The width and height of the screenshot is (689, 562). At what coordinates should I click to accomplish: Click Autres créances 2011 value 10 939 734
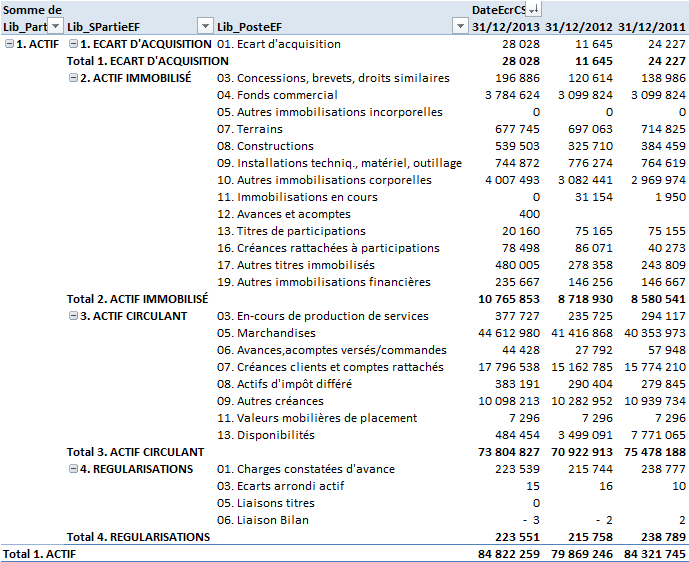click(655, 401)
